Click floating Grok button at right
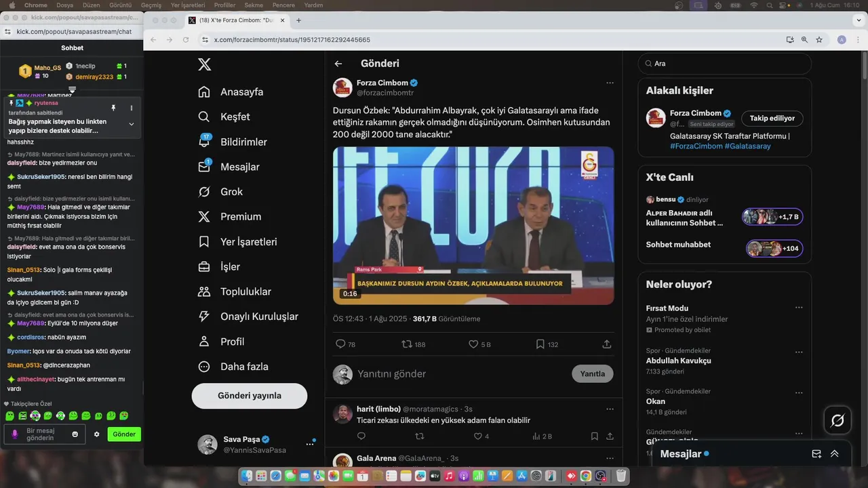The image size is (868, 488). point(837,420)
